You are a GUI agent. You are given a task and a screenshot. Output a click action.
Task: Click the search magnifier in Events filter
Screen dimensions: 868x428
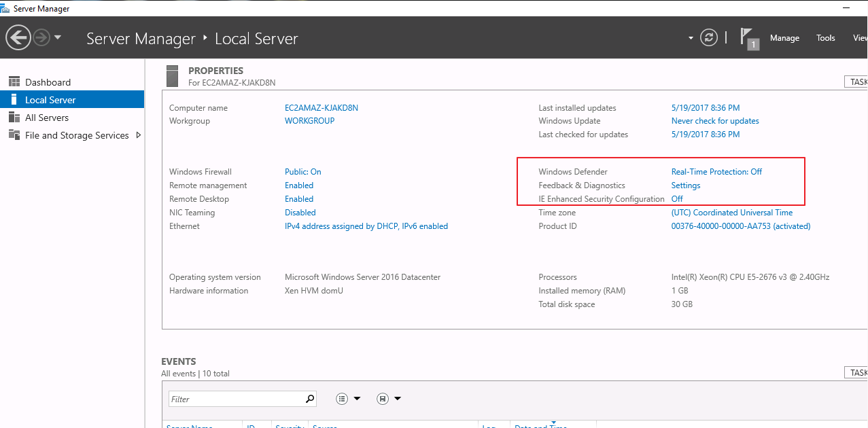[310, 399]
